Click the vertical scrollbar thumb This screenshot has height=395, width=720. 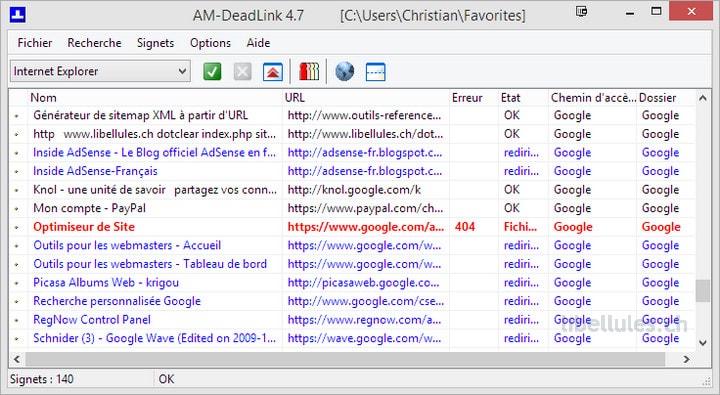(703, 291)
